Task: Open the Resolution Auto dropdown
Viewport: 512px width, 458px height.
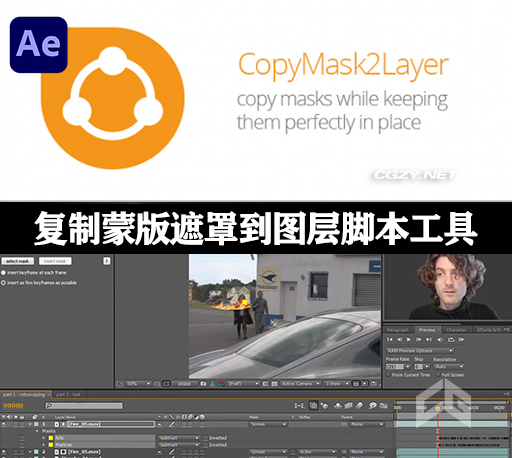Action: click(x=449, y=367)
